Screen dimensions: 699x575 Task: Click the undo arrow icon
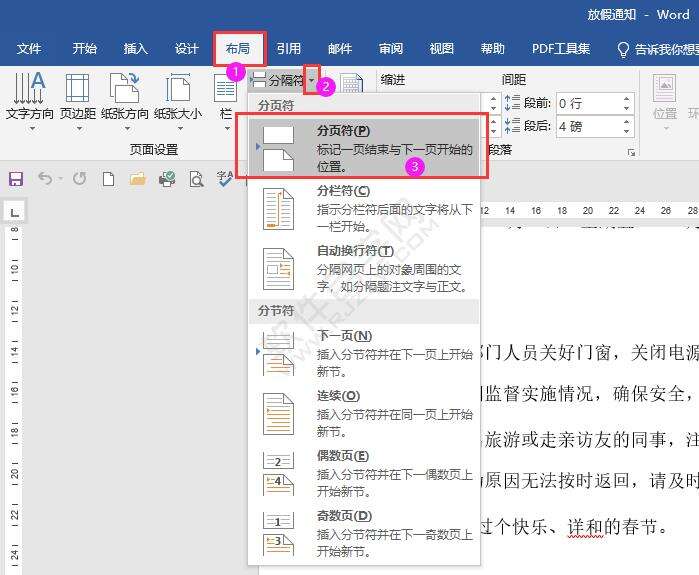pos(45,179)
